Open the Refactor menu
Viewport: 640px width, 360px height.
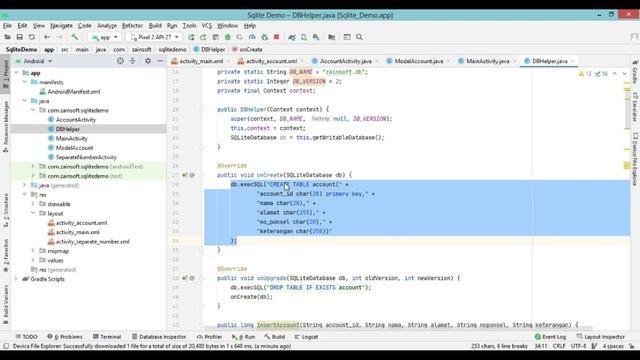point(132,26)
